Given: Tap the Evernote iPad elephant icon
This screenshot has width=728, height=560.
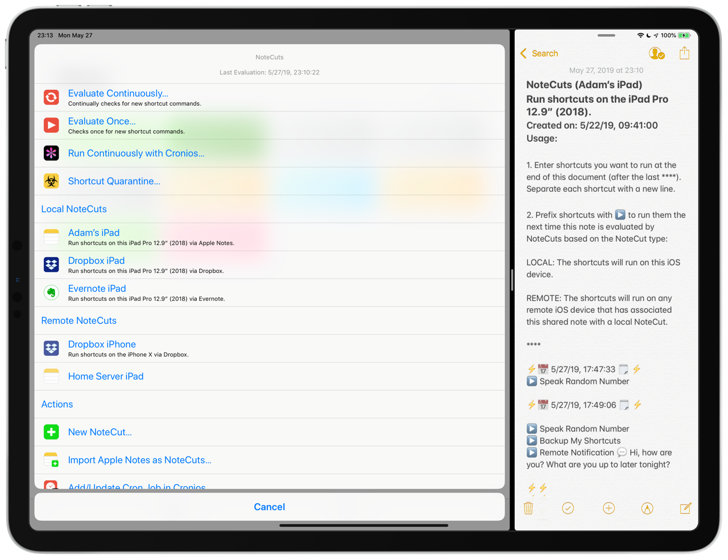Looking at the screenshot, I should [51, 292].
